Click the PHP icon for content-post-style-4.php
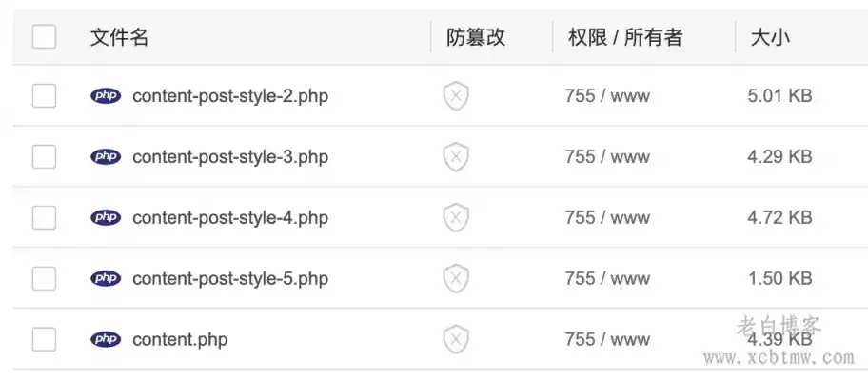The height and width of the screenshot is (382, 868). pos(106,218)
